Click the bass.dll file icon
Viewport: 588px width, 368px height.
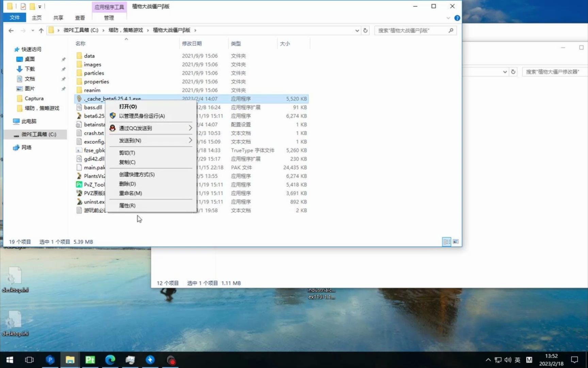[79, 107]
